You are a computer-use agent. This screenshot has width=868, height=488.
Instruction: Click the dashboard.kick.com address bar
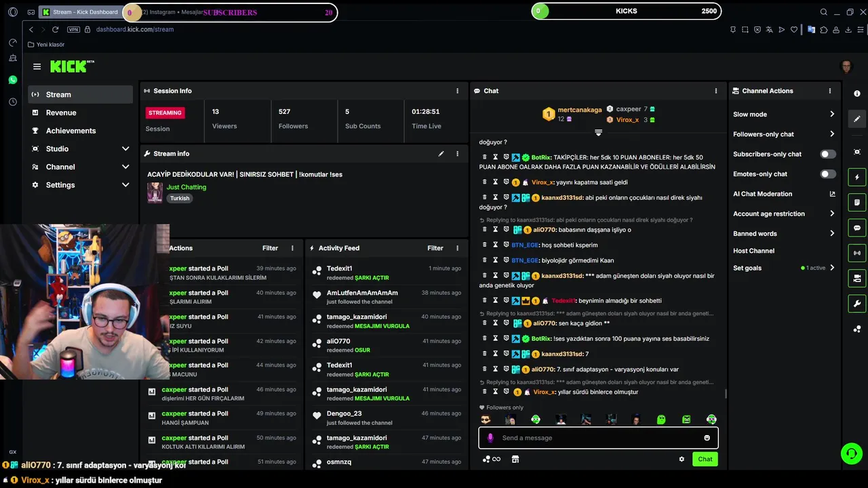pos(135,29)
